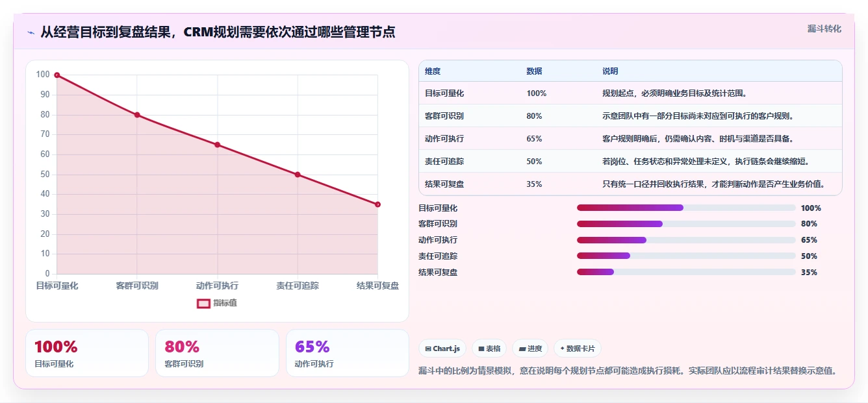This screenshot has width=868, height=403.
Task: Click the 维度 column header
Action: [433, 71]
